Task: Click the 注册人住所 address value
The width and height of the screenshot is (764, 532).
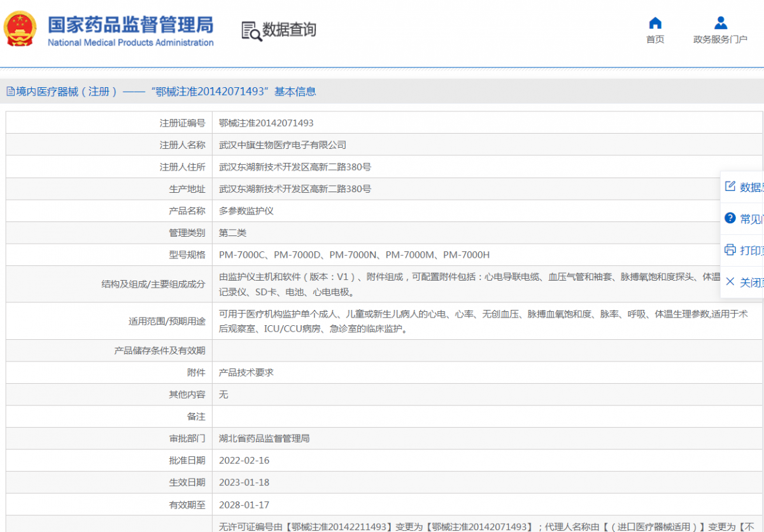Action: (295, 167)
